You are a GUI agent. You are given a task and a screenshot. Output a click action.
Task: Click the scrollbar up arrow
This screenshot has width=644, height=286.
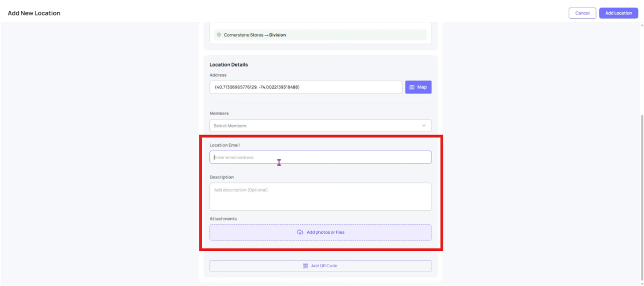coord(641,25)
